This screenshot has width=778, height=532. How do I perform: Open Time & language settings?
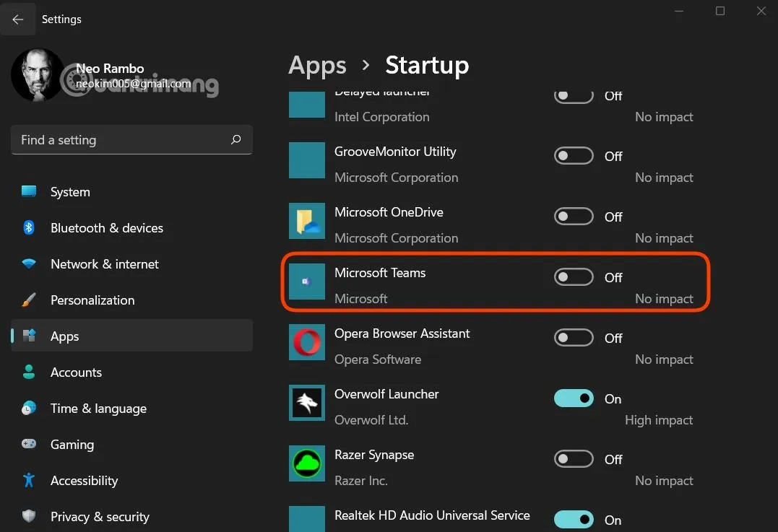pyautogui.click(x=131, y=409)
